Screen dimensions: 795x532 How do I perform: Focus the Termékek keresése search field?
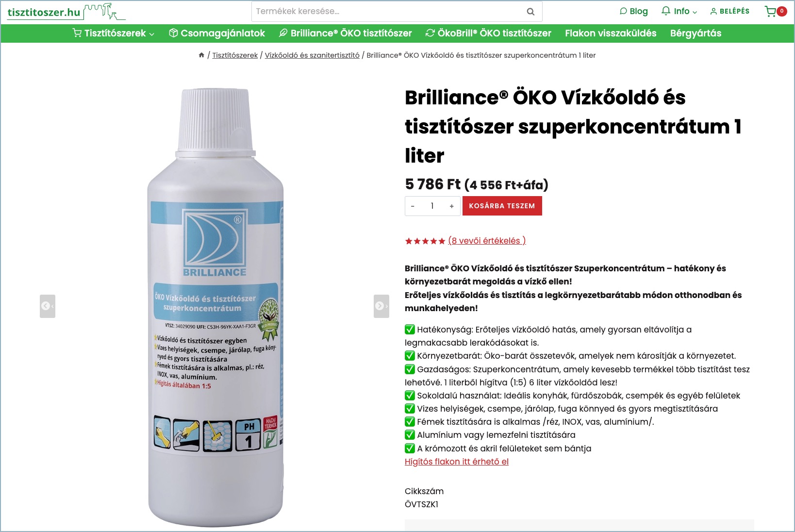coord(388,12)
